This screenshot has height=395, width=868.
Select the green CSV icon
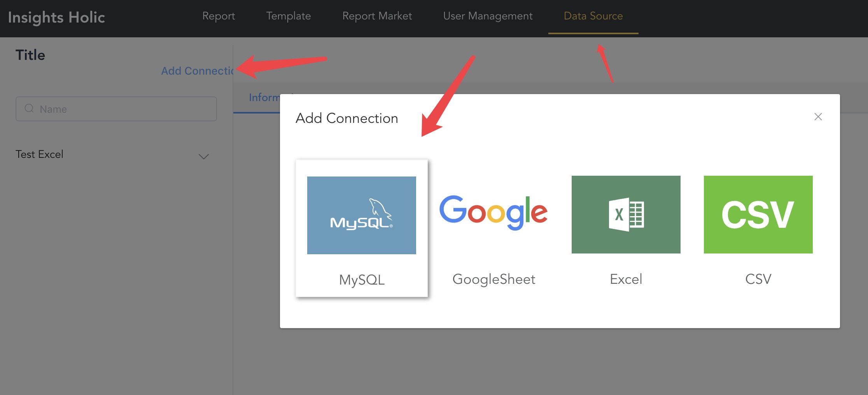(758, 215)
